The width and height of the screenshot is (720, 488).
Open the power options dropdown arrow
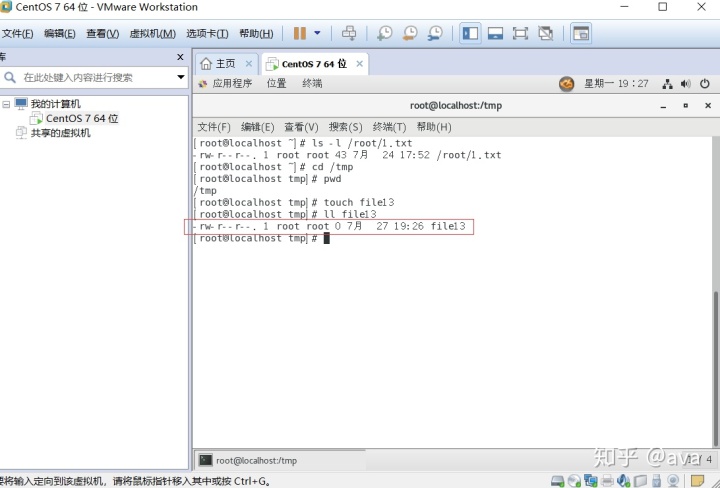click(x=317, y=33)
